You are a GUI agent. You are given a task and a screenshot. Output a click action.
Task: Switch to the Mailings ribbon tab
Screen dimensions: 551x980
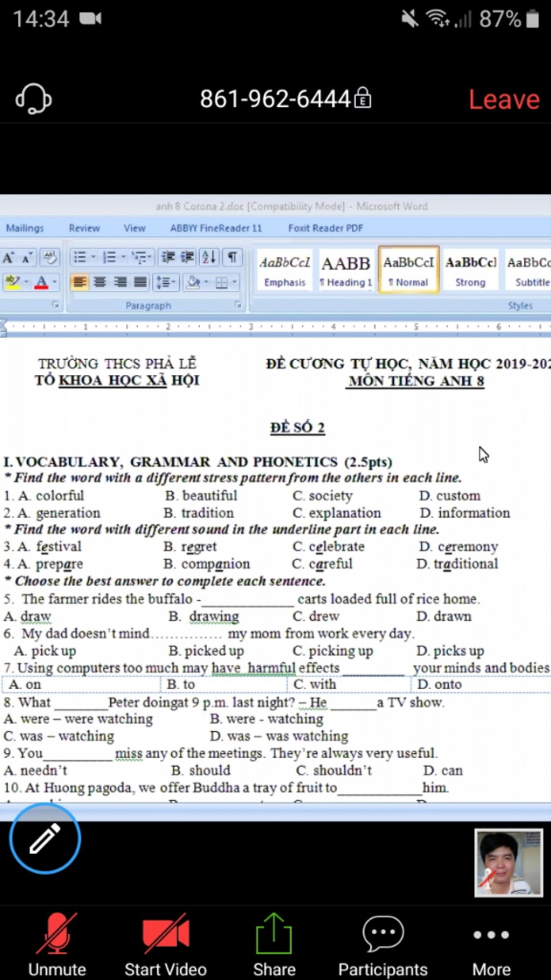(25, 228)
